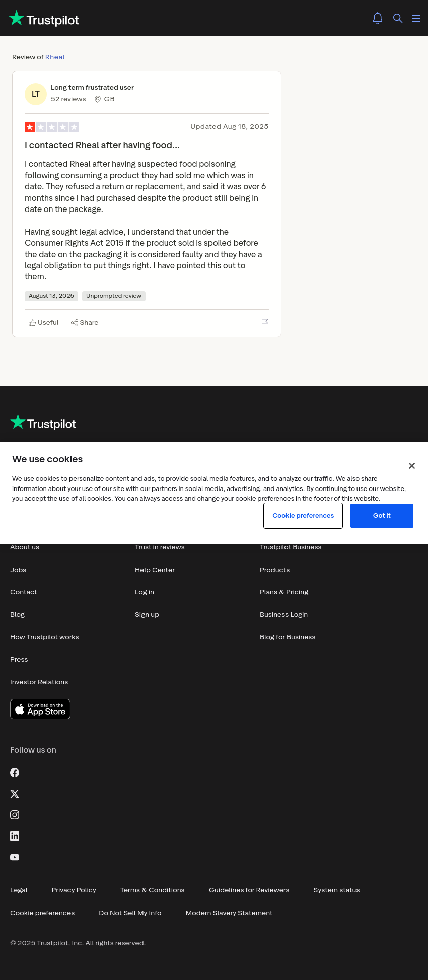Click the 52 reviews text
428x980 pixels.
tap(68, 99)
